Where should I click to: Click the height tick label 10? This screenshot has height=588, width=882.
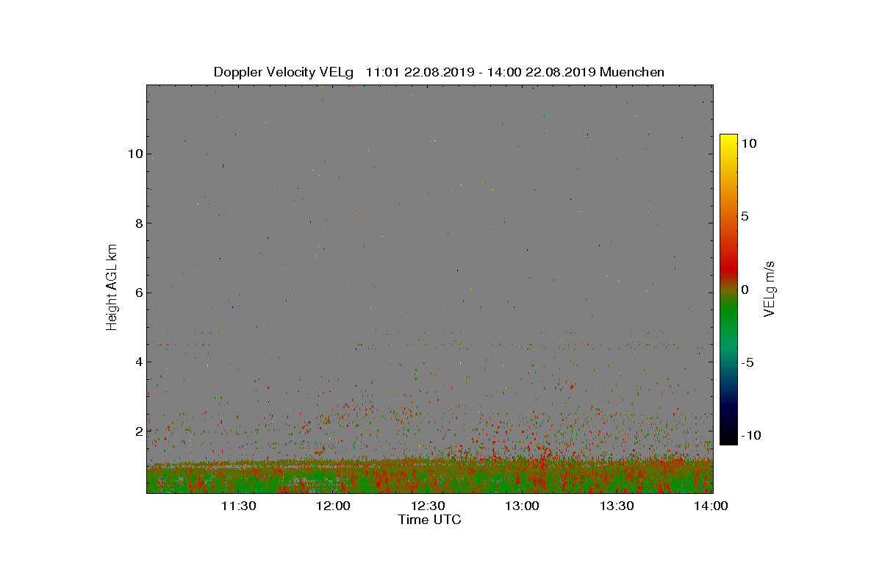tap(135, 154)
